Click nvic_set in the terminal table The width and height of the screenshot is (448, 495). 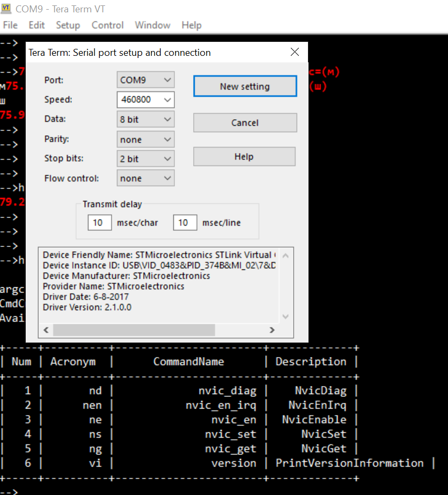[231, 434]
